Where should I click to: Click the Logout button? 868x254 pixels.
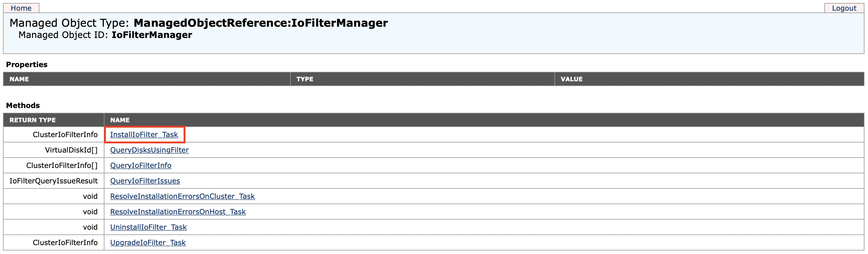coord(844,8)
